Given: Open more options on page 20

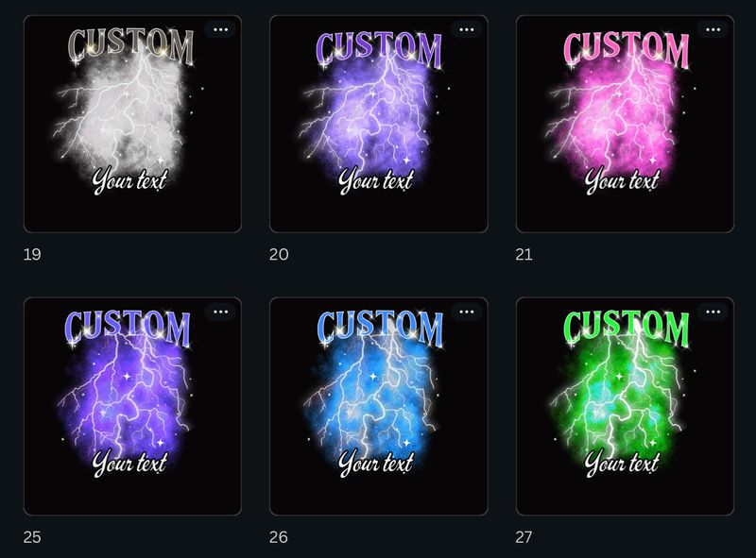Looking at the screenshot, I should click(467, 30).
